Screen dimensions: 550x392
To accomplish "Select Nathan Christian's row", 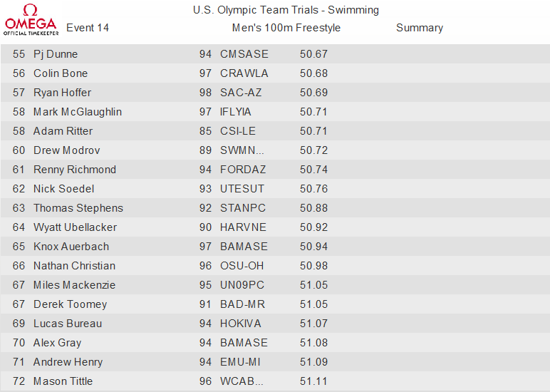I will click(x=275, y=266).
